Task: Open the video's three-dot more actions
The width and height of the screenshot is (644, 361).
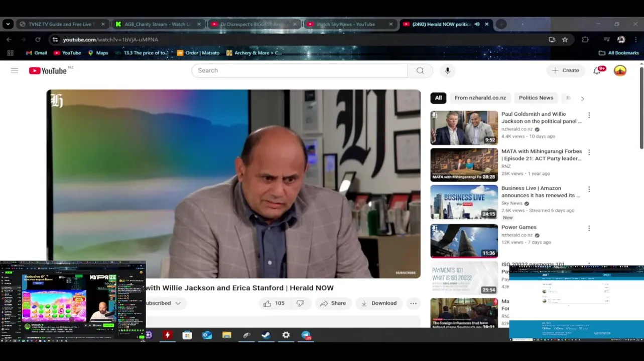Action: (413, 303)
